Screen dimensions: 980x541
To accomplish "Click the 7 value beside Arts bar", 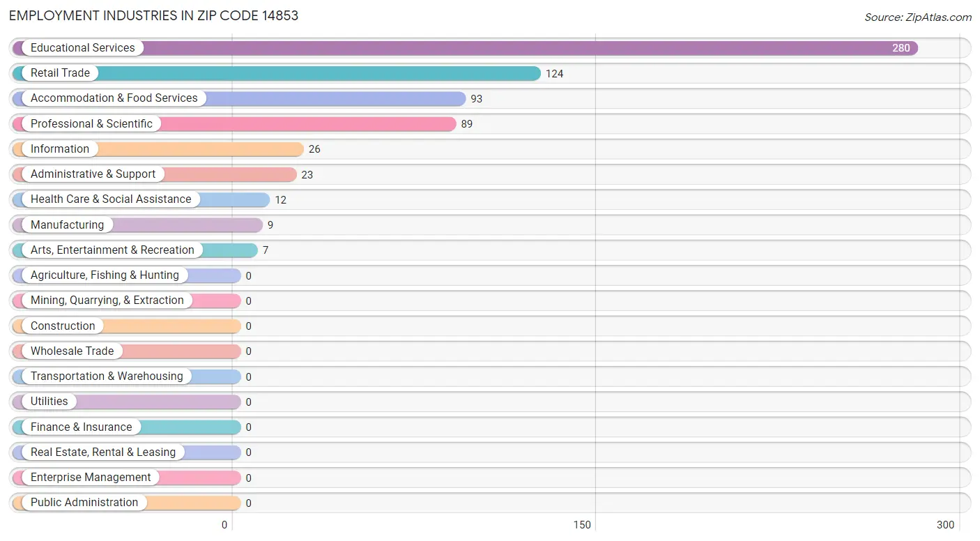I will coord(266,250).
